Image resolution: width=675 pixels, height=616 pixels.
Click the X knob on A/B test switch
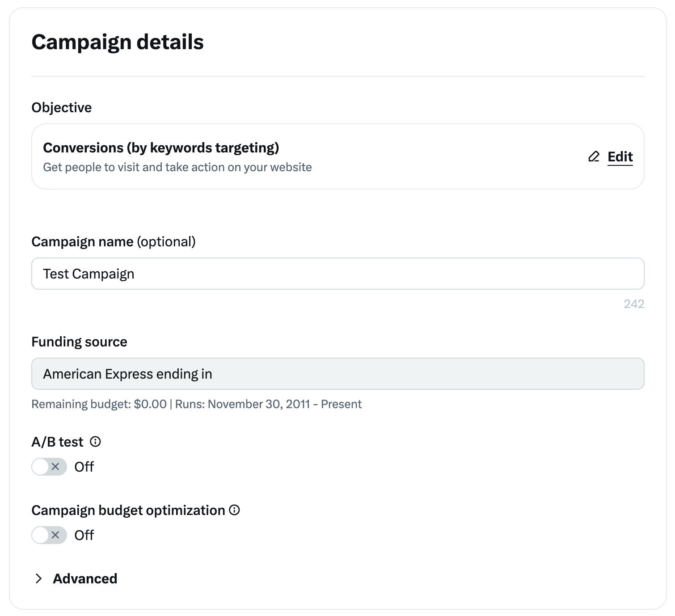click(x=55, y=467)
